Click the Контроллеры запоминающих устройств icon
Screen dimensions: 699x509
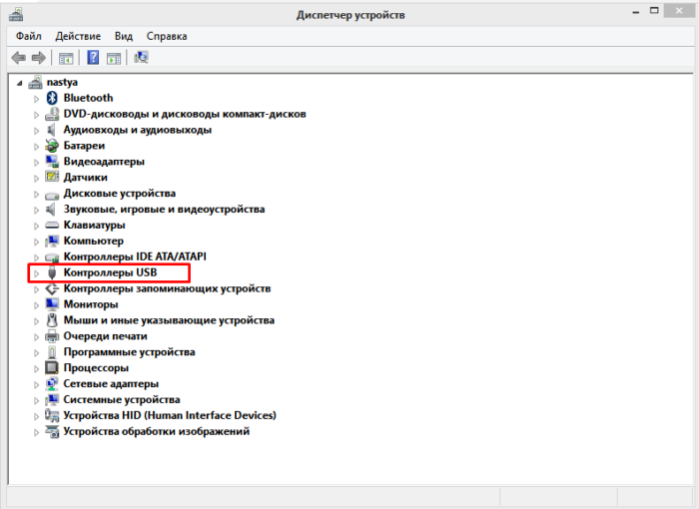pyautogui.click(x=52, y=289)
